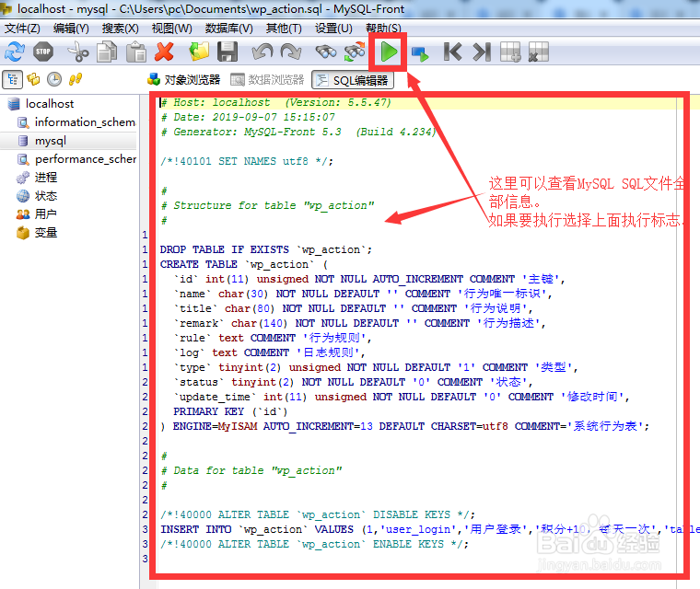Toggle the SQL history clock icon
The image size is (700, 589).
(x=54, y=79)
